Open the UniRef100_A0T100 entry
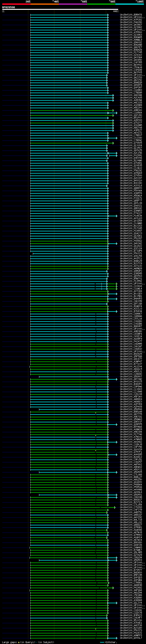146x644 pixels. 131,266
